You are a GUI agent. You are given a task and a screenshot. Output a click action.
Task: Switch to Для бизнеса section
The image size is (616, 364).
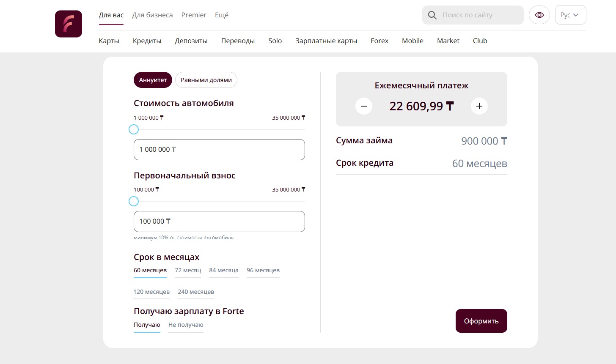[x=152, y=15]
